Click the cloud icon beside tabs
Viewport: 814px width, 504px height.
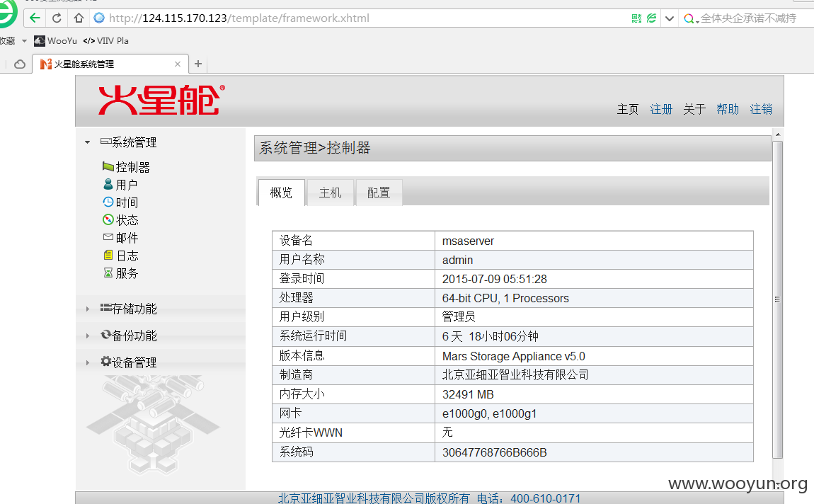20,64
